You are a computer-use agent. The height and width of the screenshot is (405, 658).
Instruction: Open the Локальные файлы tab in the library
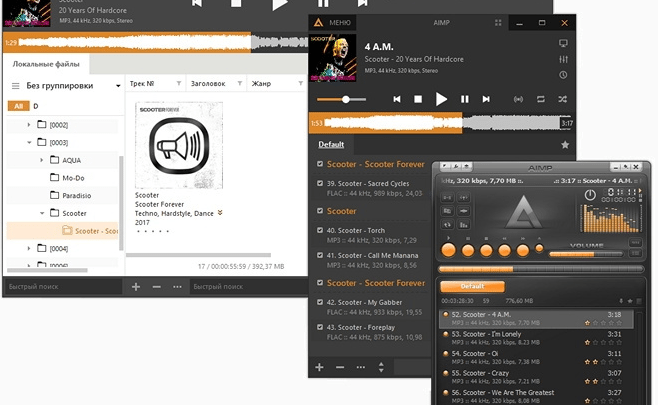[x=46, y=64]
